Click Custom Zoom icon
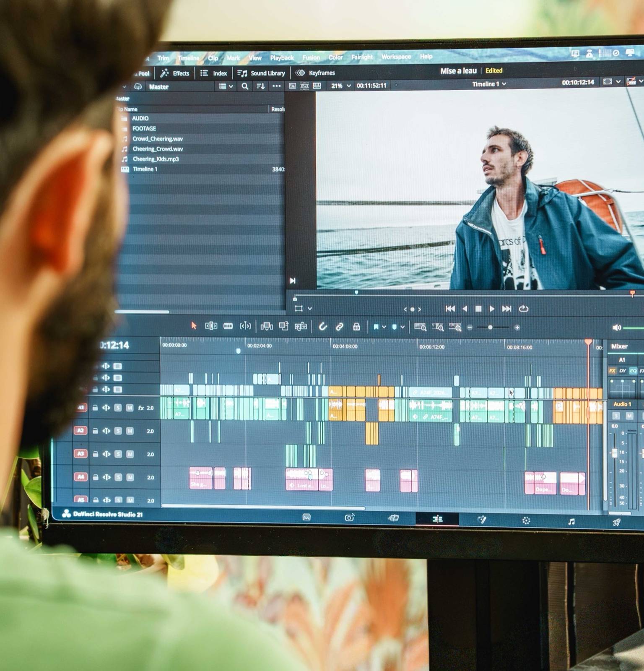Viewport: 644px width, 671px height. (455, 327)
